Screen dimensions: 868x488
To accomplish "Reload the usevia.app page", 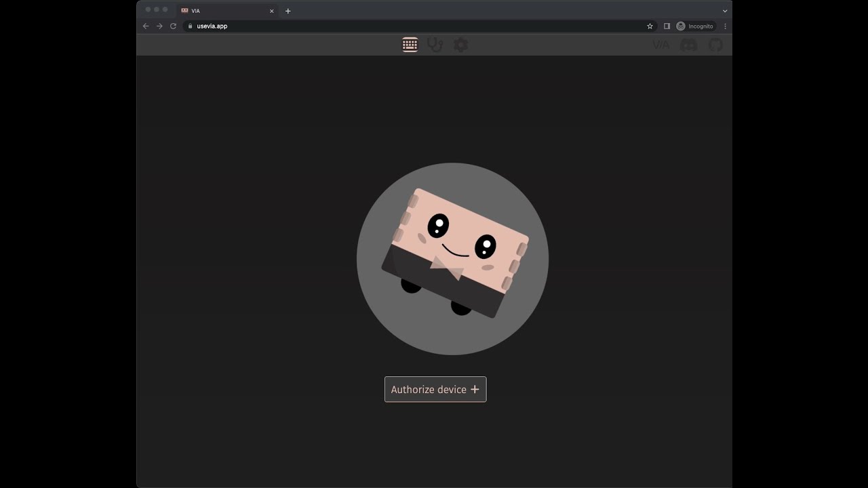I will coord(173,26).
